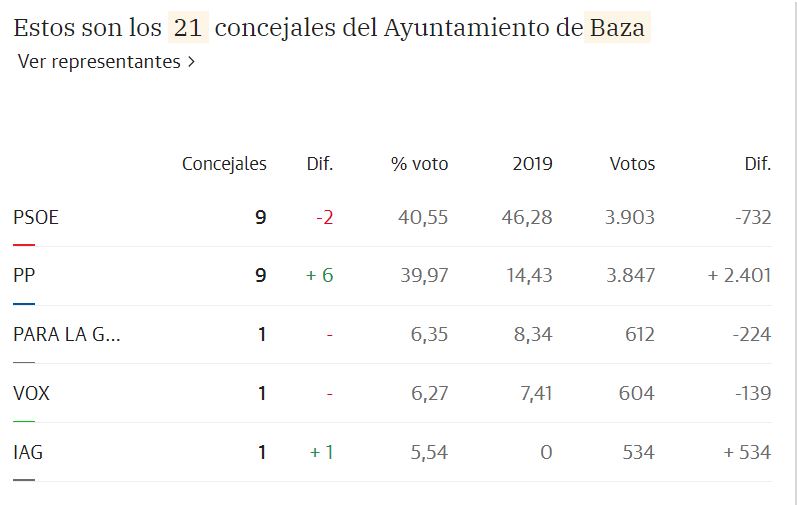Click PSOE's 3.903 votes value
797x505 pixels.
point(630,217)
